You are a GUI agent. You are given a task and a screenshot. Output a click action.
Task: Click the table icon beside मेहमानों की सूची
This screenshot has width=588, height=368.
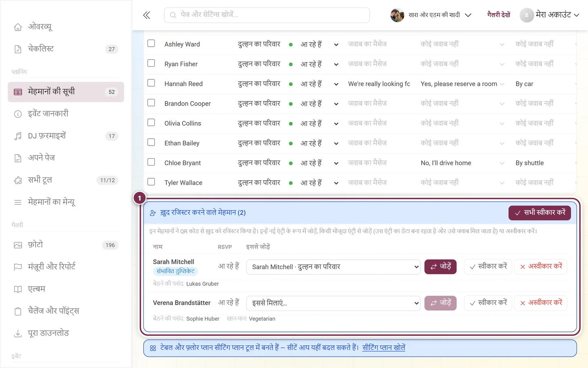tap(18, 92)
